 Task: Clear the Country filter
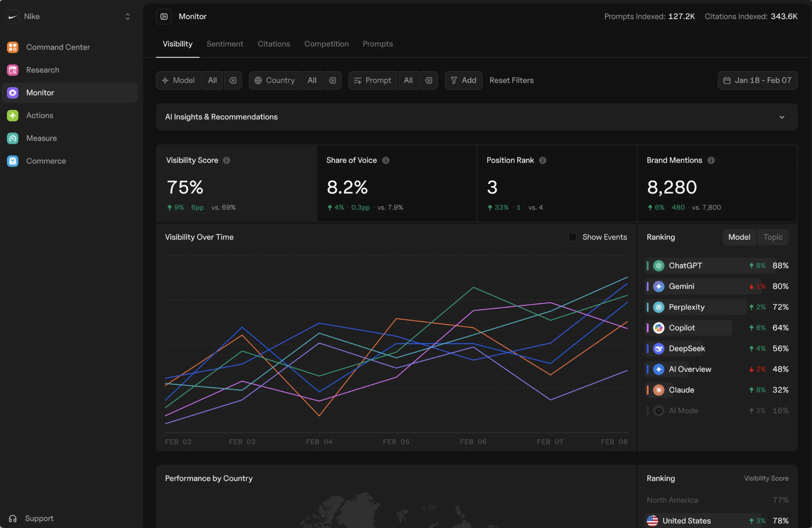point(333,80)
